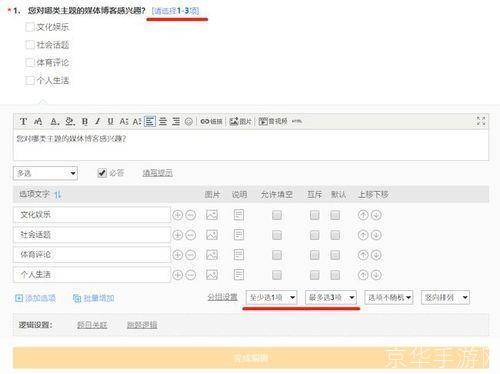Insert a link via 链接 toolbar icon
500x374 pixels.
(x=211, y=121)
